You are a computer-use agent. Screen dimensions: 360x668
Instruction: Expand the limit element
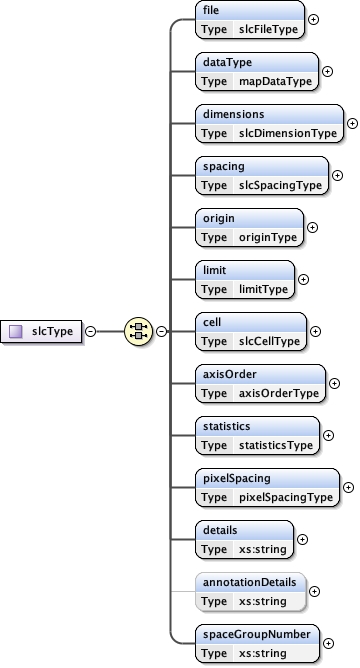click(303, 279)
